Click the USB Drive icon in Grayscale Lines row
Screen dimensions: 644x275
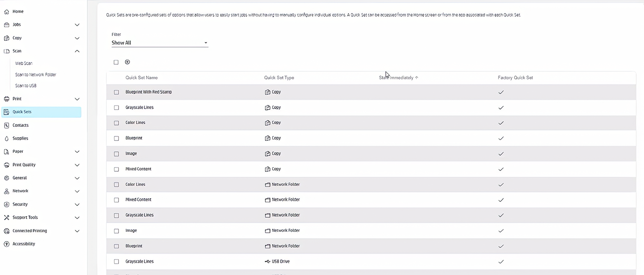tap(268, 261)
